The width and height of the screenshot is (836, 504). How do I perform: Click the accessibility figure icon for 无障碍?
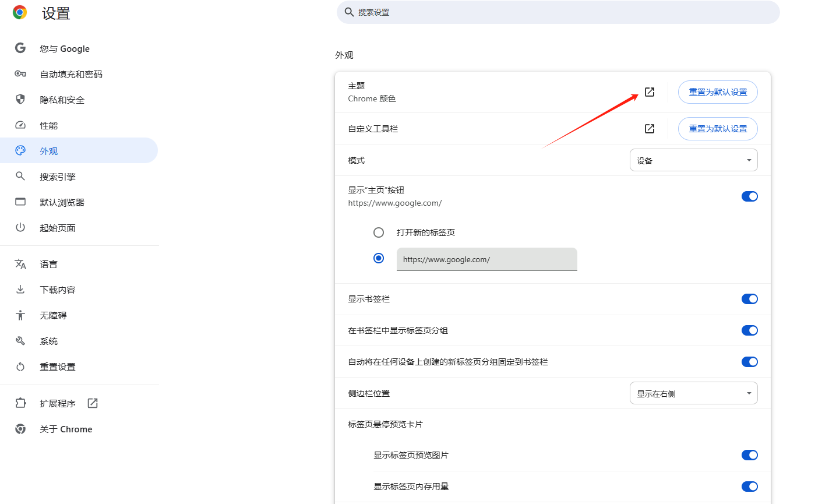(20, 315)
